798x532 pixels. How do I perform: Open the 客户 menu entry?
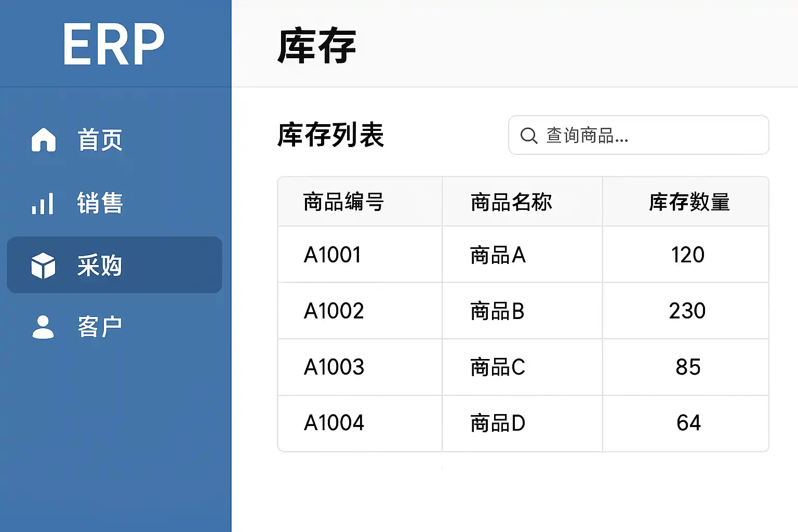coord(100,327)
